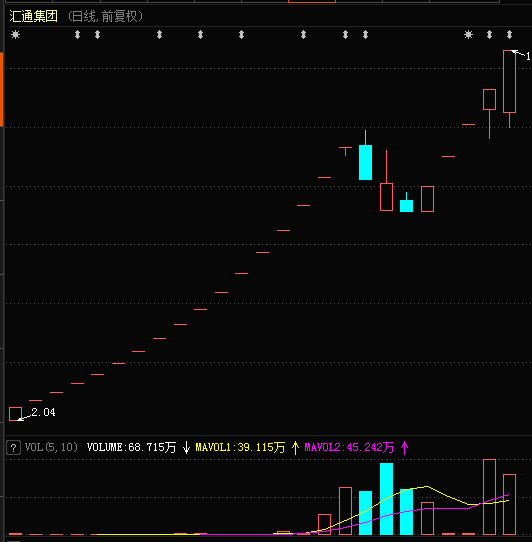The image size is (532, 542).
Task: Click the up-down arrow marker right of the left star
Action: pyautogui.click(x=77, y=35)
